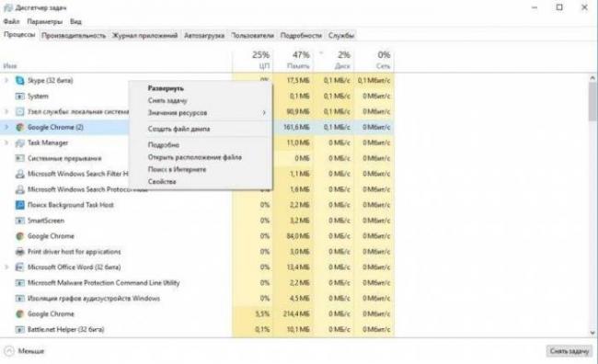
Task: Click the Поиск Background Task Host icon
Action: [20, 205]
